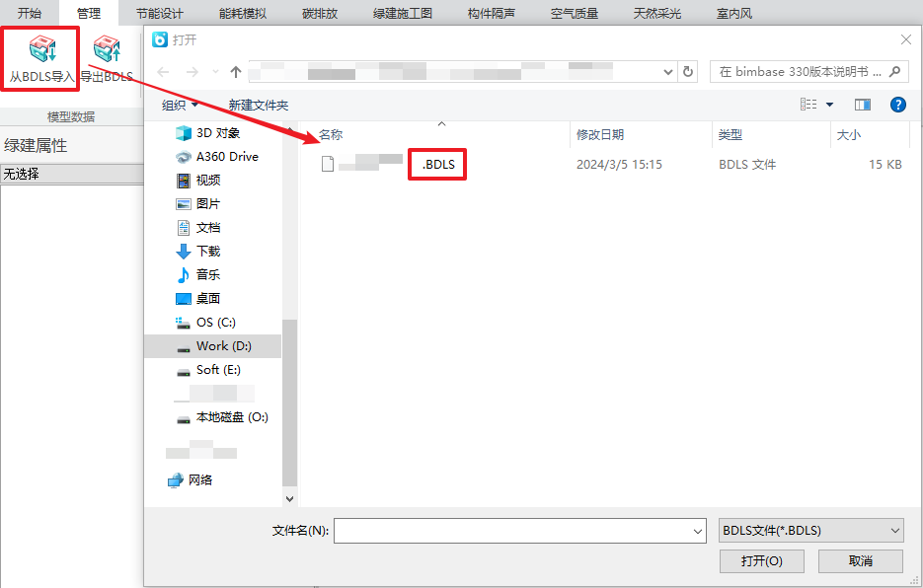
Task: Switch to the 天然采光 tab
Action: tap(657, 13)
